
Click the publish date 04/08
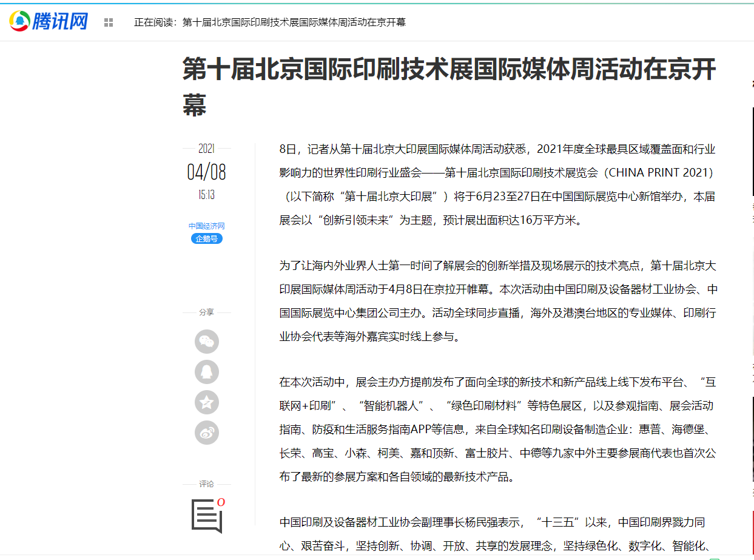[x=207, y=172]
